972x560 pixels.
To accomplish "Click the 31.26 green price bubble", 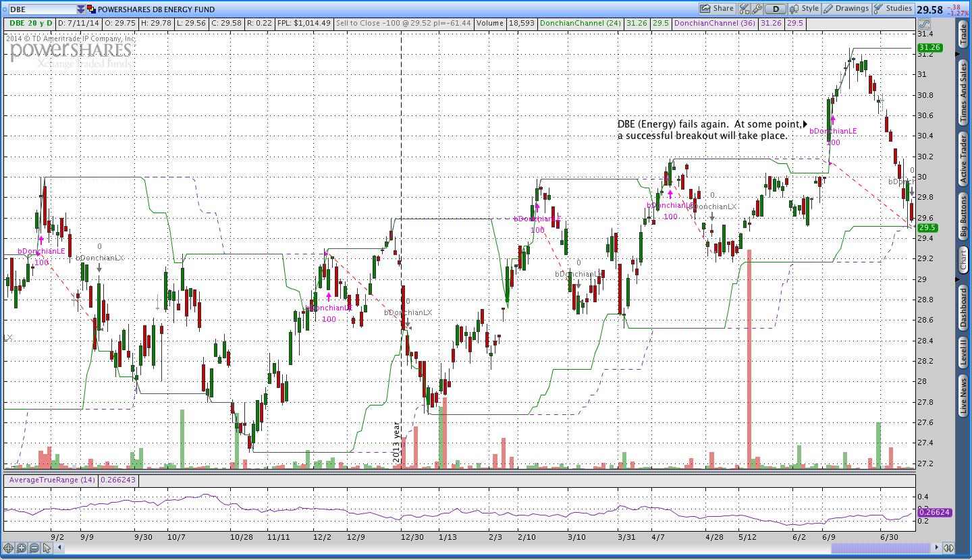I will [x=929, y=47].
